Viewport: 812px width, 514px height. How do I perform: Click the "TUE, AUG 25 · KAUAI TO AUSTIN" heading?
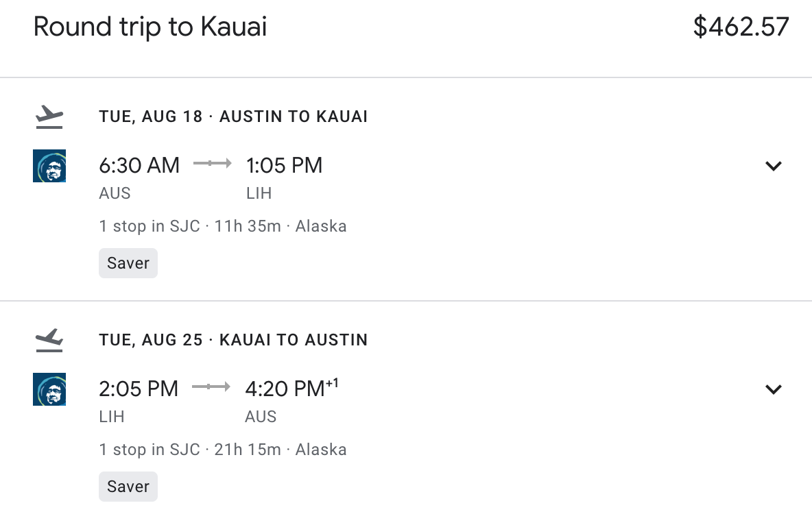[x=233, y=340]
